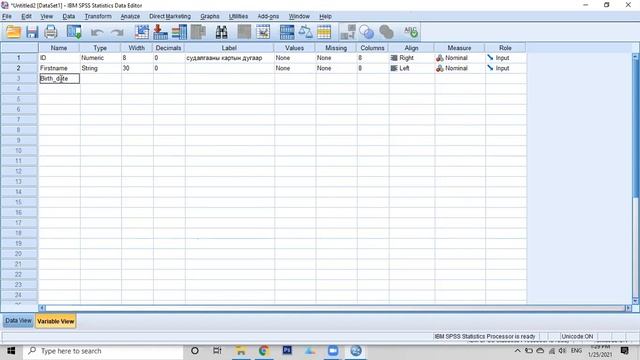Open the Edit menu
This screenshot has height=360, width=640.
(26, 16)
